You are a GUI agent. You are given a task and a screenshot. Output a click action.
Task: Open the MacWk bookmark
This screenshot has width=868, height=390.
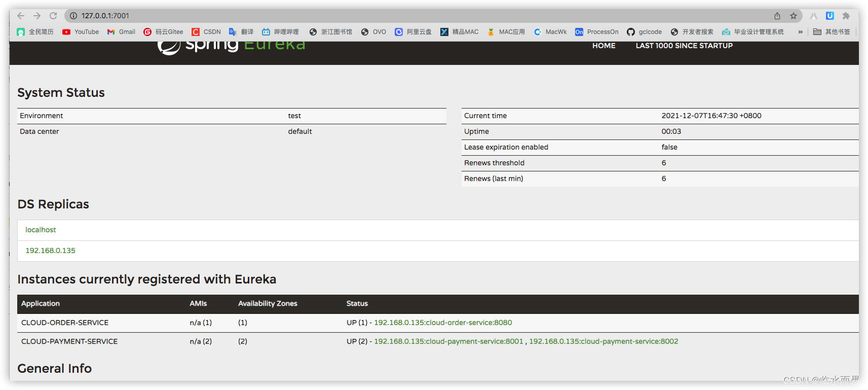click(x=550, y=32)
